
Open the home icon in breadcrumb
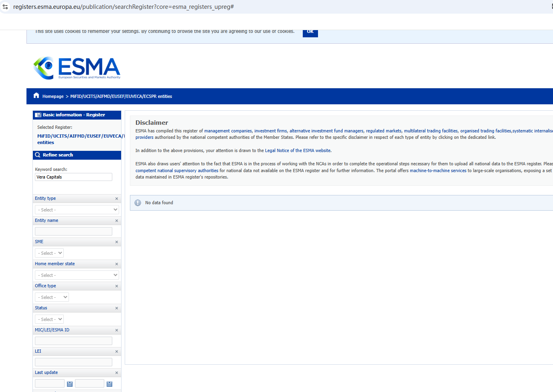(36, 95)
